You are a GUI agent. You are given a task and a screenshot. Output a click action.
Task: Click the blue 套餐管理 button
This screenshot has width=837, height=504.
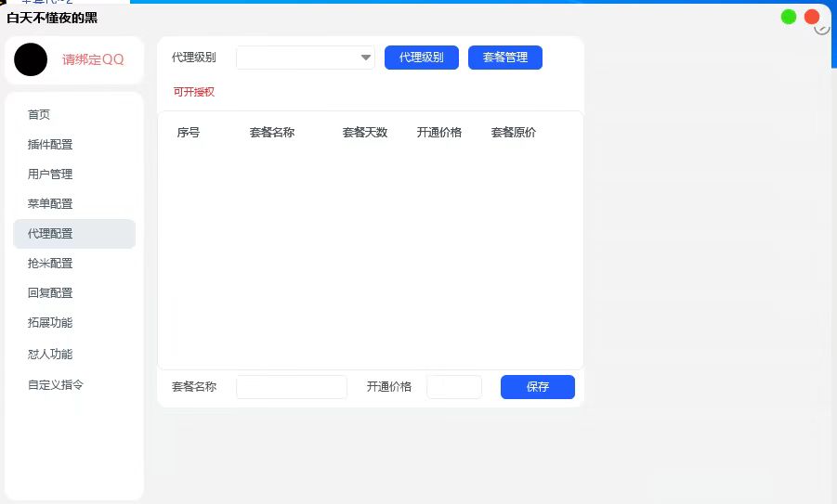click(x=504, y=58)
